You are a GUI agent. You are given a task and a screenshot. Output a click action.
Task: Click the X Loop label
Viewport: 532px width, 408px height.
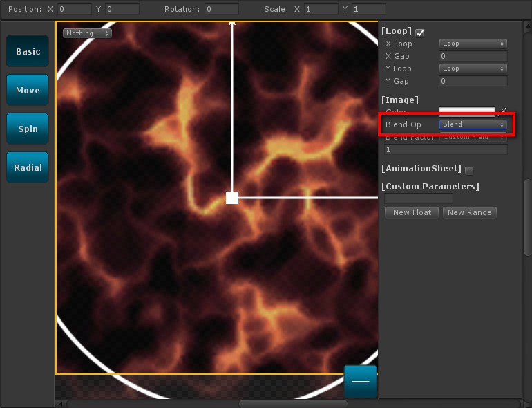pos(399,44)
